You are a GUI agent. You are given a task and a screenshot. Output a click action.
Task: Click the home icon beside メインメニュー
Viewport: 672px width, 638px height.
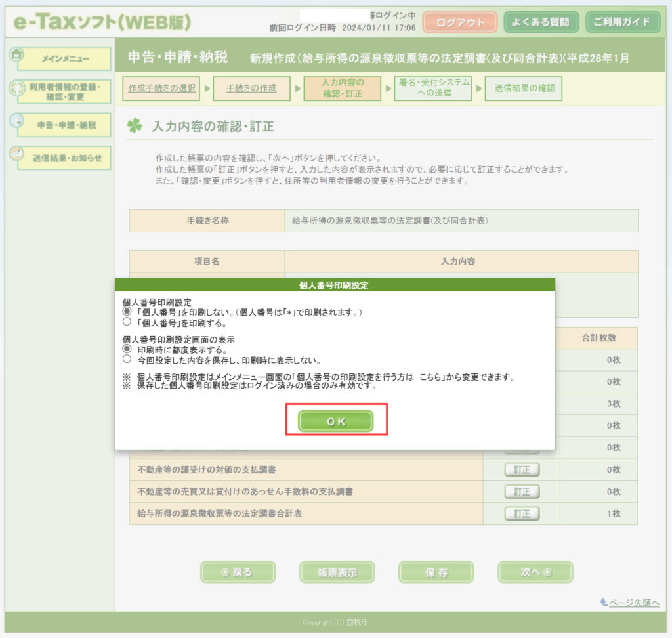pyautogui.click(x=16, y=54)
